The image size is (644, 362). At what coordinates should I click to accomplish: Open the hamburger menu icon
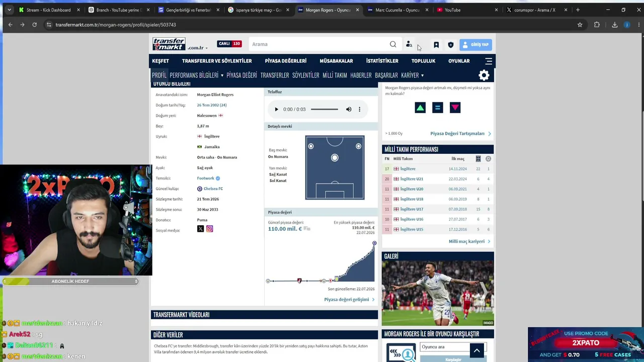click(x=489, y=61)
